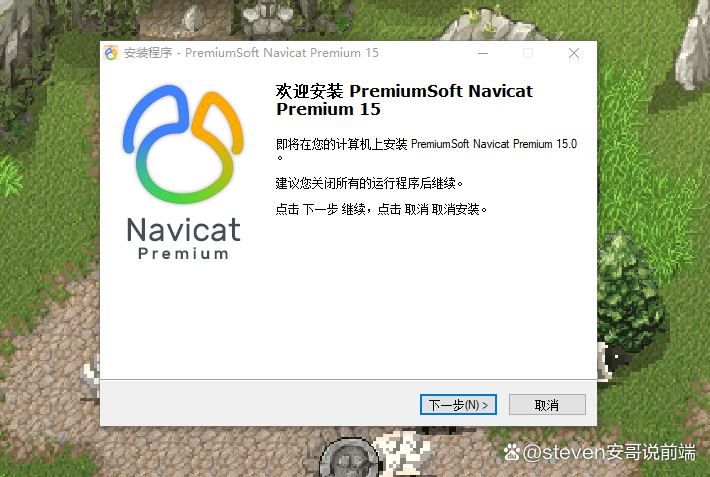Click the 点击 下一步 继续 instruction line
This screenshot has width=710, height=477.
coord(381,209)
